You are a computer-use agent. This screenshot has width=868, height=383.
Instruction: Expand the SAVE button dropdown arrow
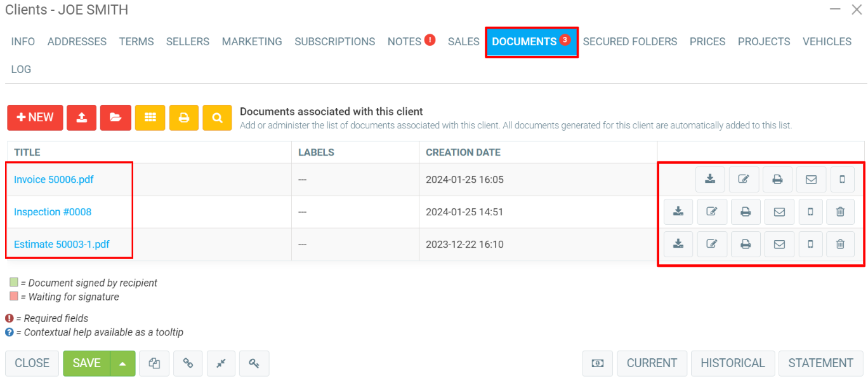122,363
